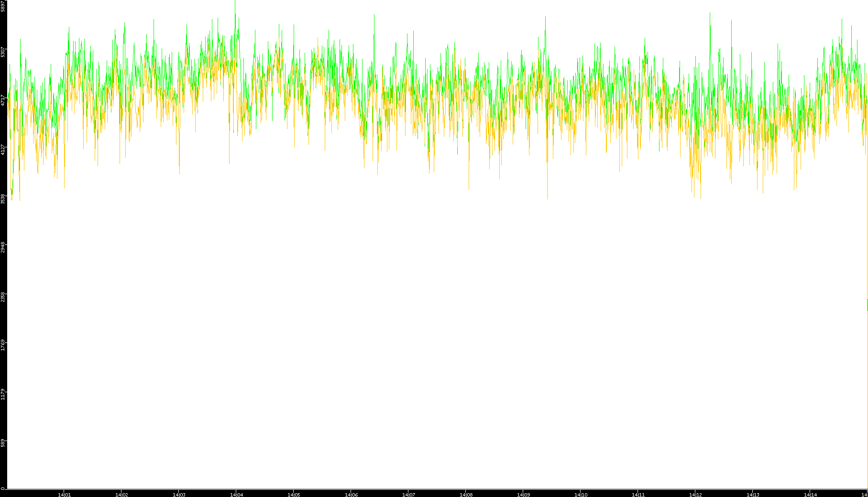This screenshot has height=497, width=868.
Task: Select the 1769 value axis label
Action: click(3, 345)
